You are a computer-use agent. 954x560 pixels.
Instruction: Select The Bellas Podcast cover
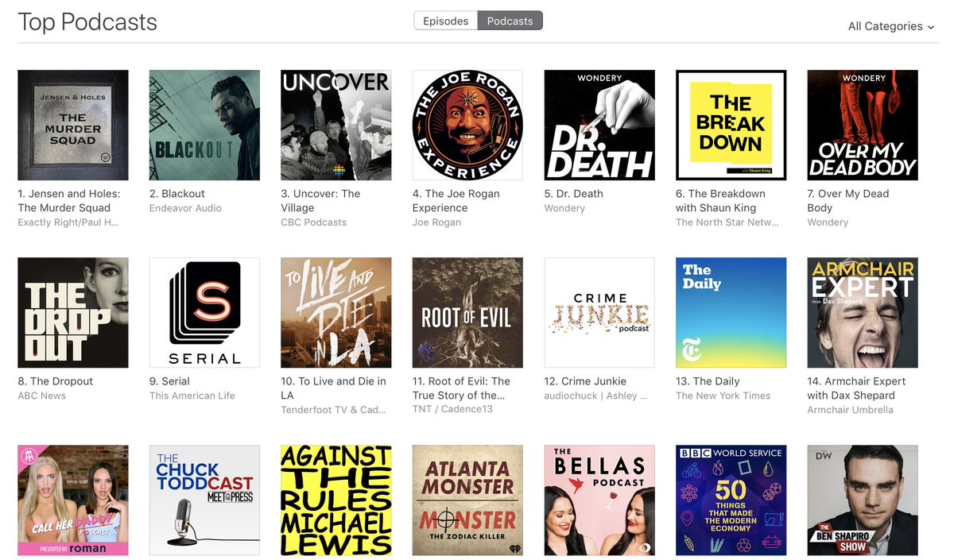click(x=599, y=500)
